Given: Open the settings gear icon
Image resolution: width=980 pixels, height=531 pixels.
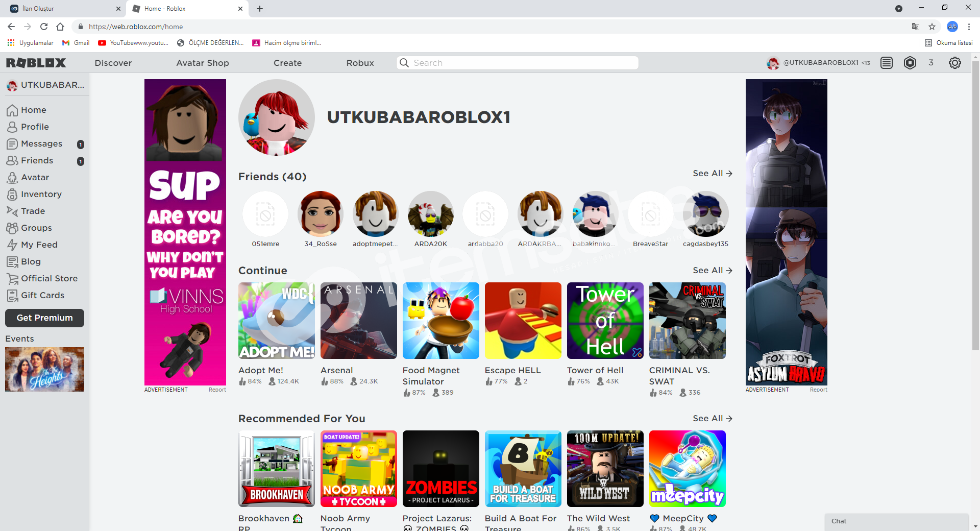Looking at the screenshot, I should 955,63.
